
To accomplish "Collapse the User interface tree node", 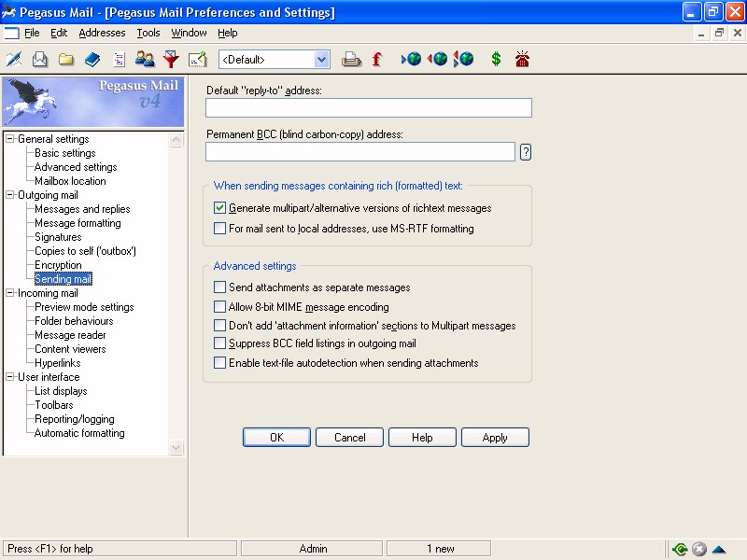I will pos(10,377).
